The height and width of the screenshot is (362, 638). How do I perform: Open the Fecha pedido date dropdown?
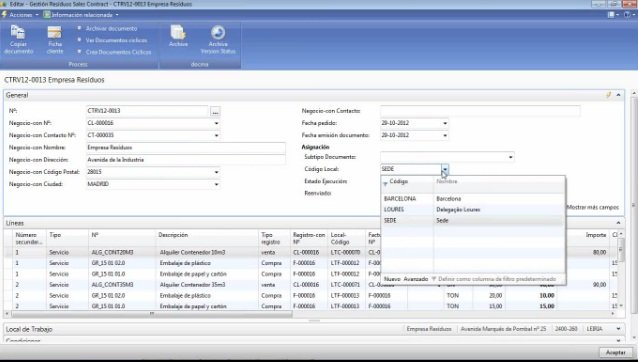click(x=445, y=123)
